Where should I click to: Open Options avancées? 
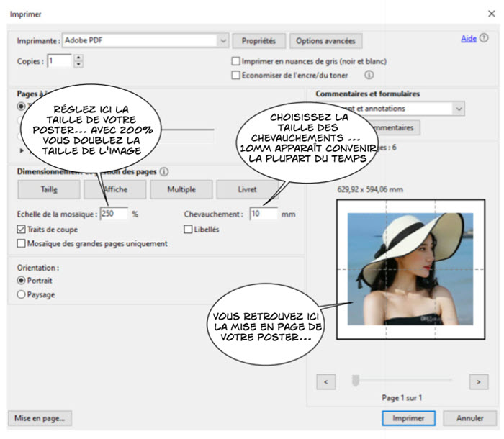click(325, 41)
